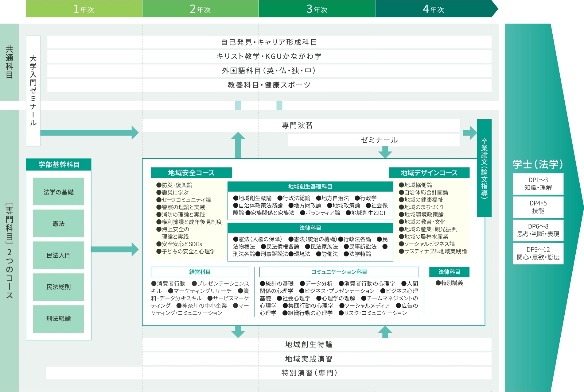Select the 震災に学ぶ course item
584x392 pixels.
(172, 192)
